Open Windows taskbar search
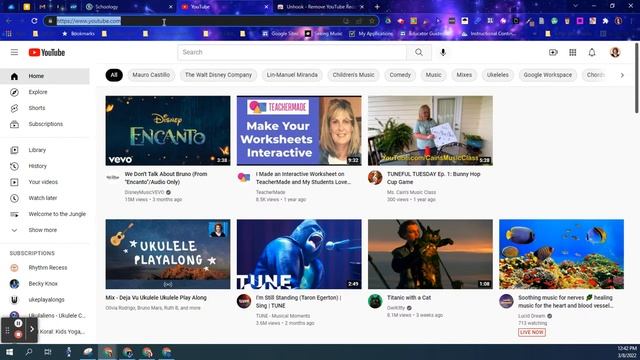Image resolution: width=640 pixels, height=360 pixels. click(29, 352)
